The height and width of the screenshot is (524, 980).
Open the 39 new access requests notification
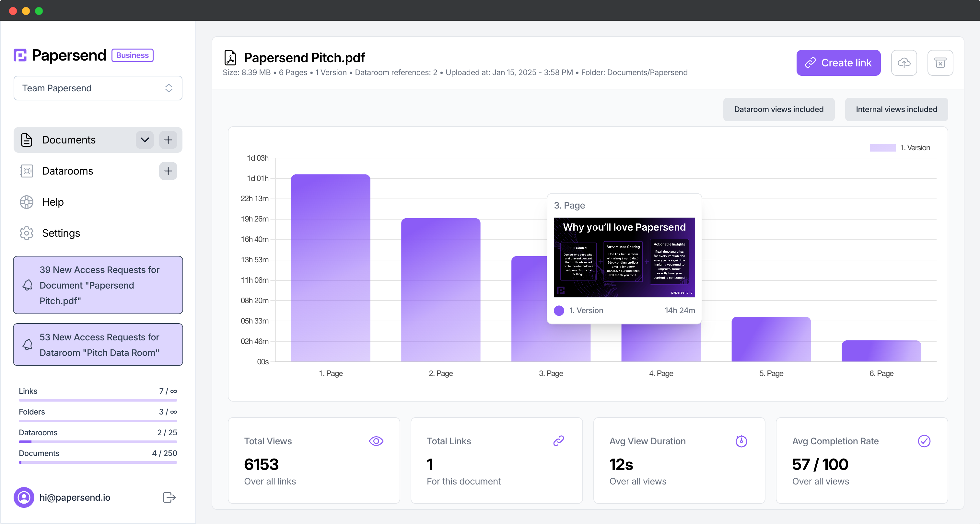click(x=98, y=285)
